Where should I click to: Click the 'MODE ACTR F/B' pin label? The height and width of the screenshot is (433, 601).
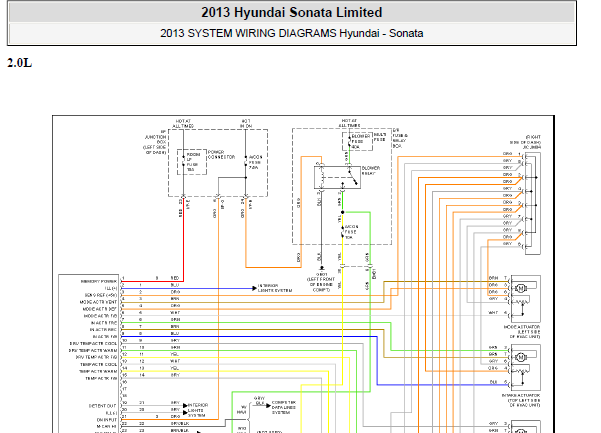(100, 316)
